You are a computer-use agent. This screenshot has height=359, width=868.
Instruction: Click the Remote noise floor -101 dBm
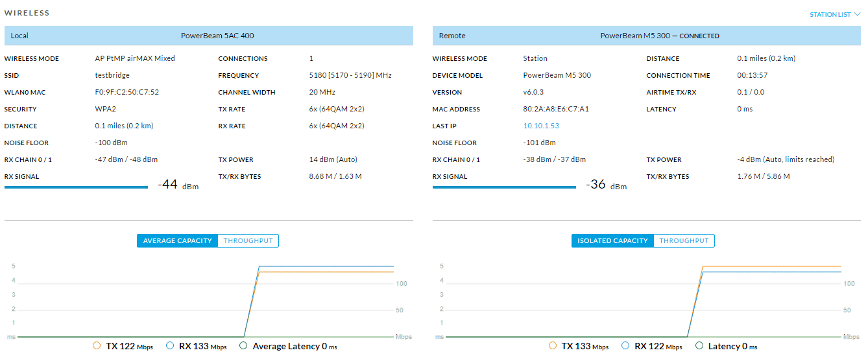(x=539, y=143)
